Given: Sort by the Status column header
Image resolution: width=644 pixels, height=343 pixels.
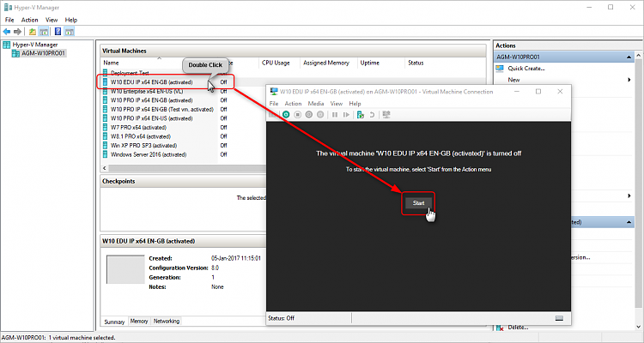Looking at the screenshot, I should tap(416, 63).
